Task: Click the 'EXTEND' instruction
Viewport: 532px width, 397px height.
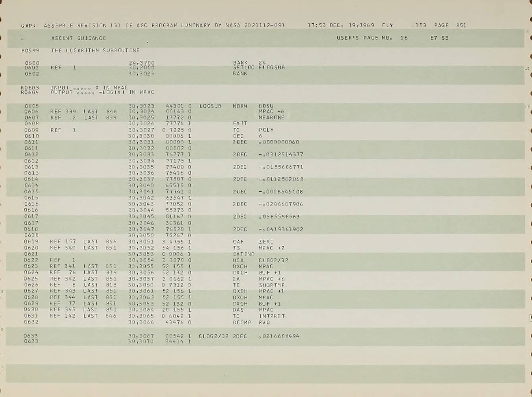Action: 244,254
